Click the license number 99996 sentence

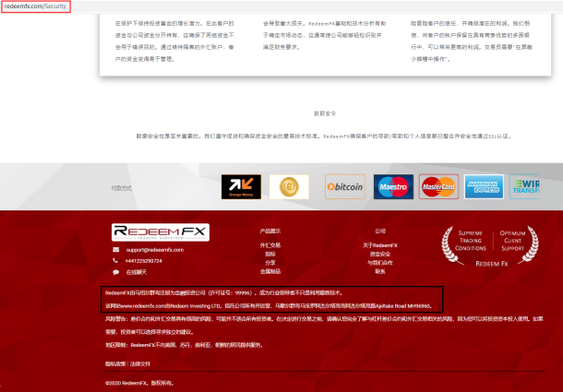225,293
